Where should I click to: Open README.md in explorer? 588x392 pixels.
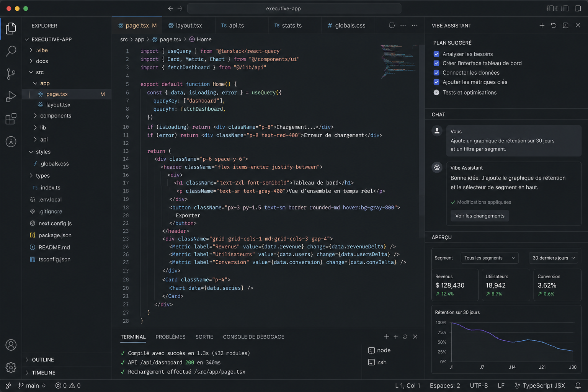67,247
